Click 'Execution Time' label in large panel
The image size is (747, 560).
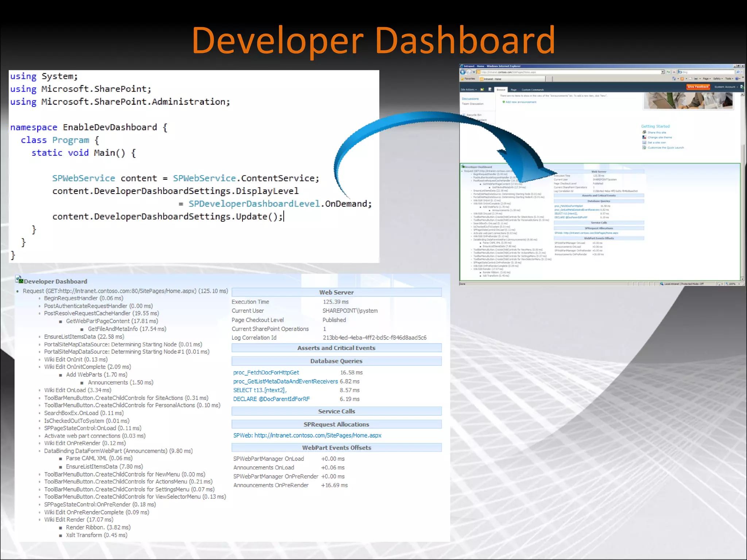point(250,302)
